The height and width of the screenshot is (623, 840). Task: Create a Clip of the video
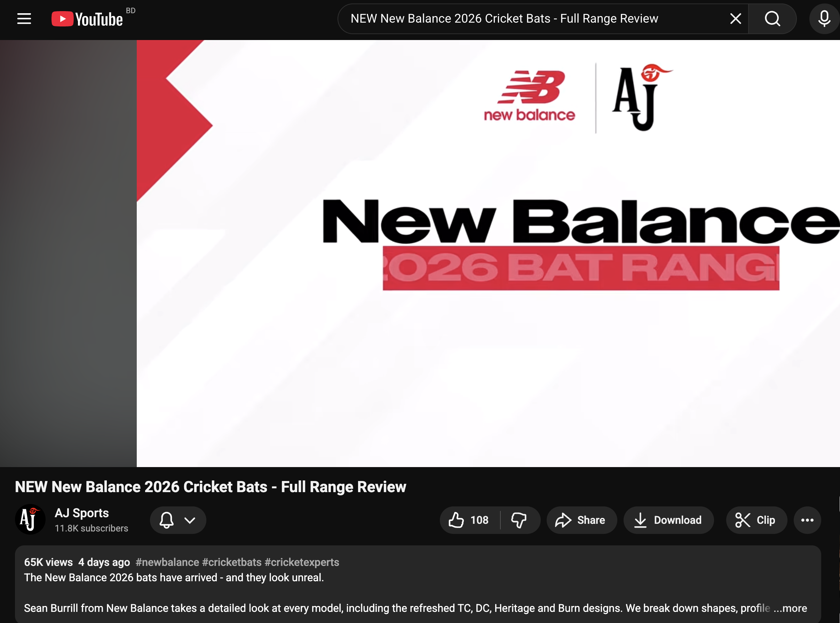tap(756, 520)
